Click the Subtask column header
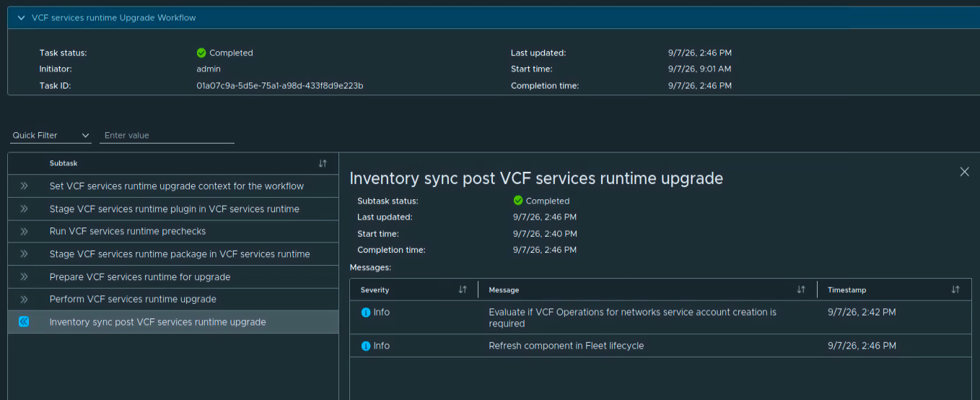 [x=64, y=164]
